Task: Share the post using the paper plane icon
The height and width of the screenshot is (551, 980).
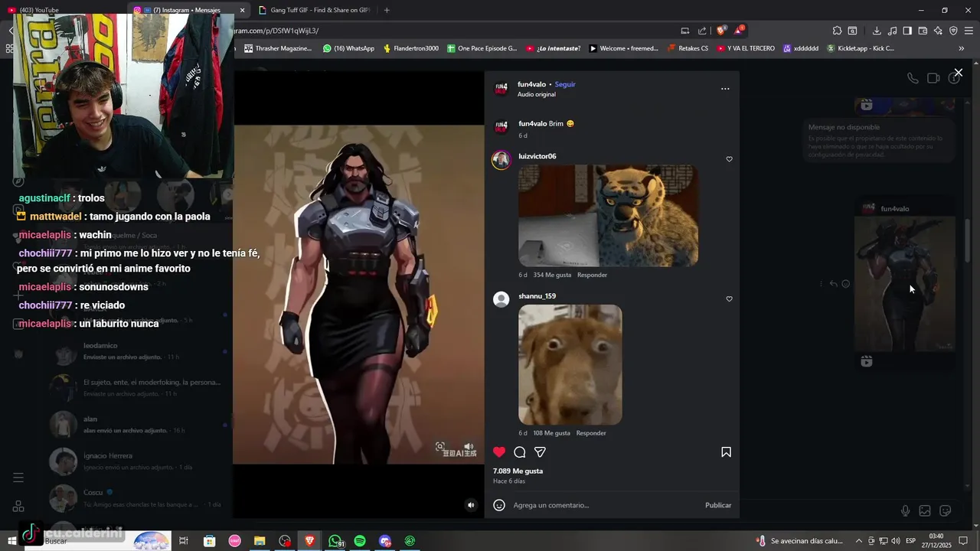Action: pyautogui.click(x=540, y=452)
